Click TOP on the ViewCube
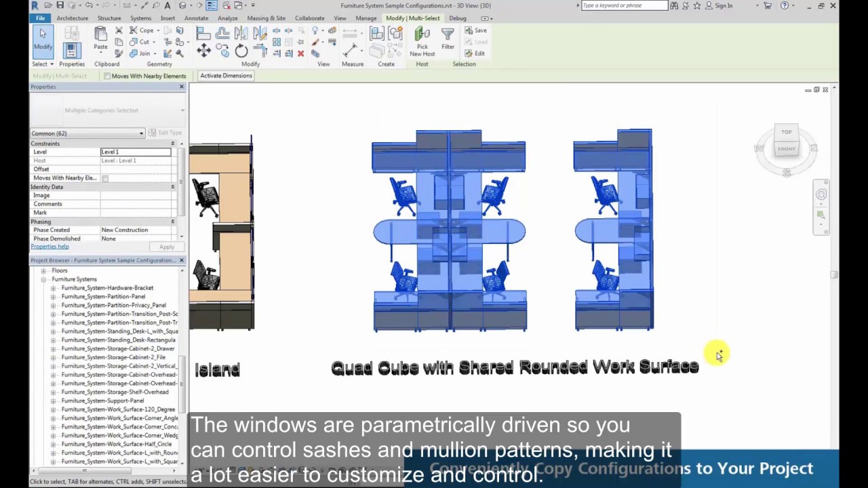 tap(786, 132)
